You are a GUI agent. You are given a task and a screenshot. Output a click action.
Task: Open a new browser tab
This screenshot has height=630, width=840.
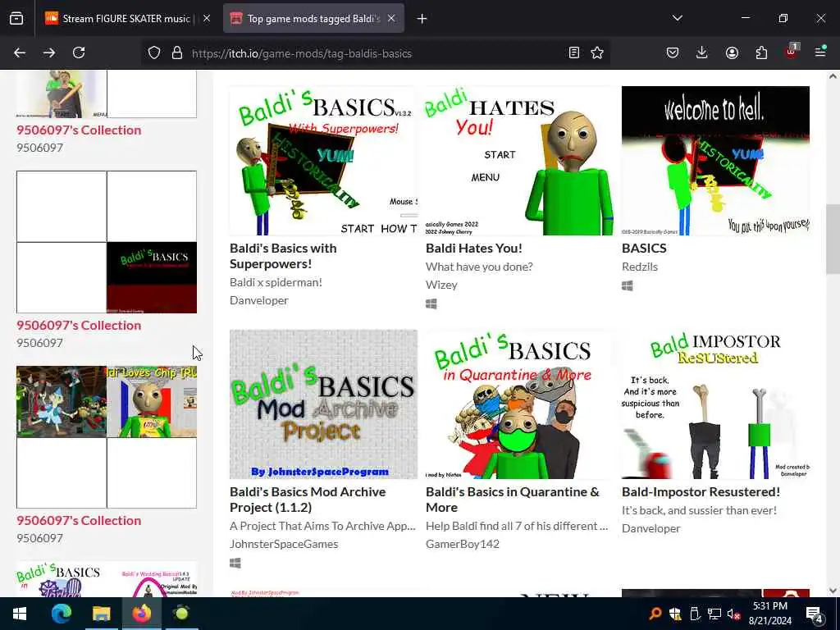422,19
